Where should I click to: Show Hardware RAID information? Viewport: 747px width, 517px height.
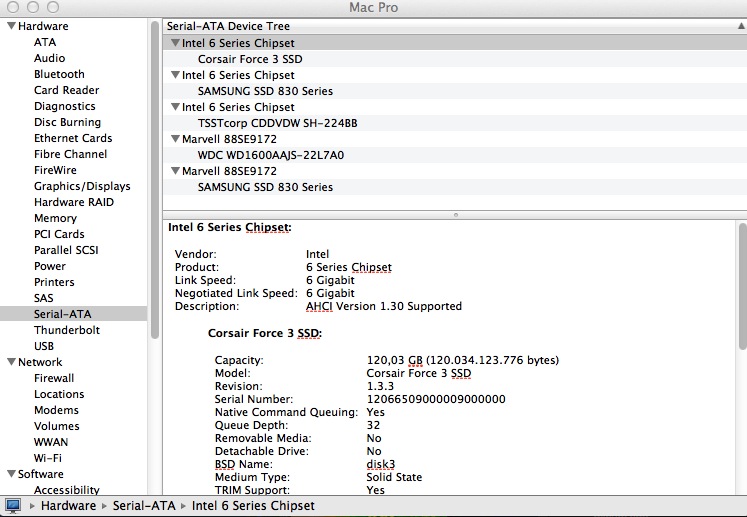click(x=74, y=202)
